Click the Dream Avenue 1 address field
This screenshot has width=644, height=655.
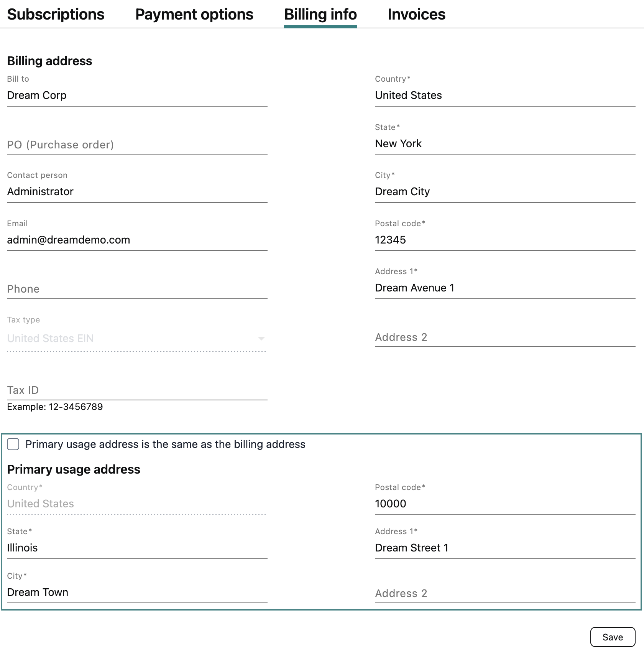[504, 288]
